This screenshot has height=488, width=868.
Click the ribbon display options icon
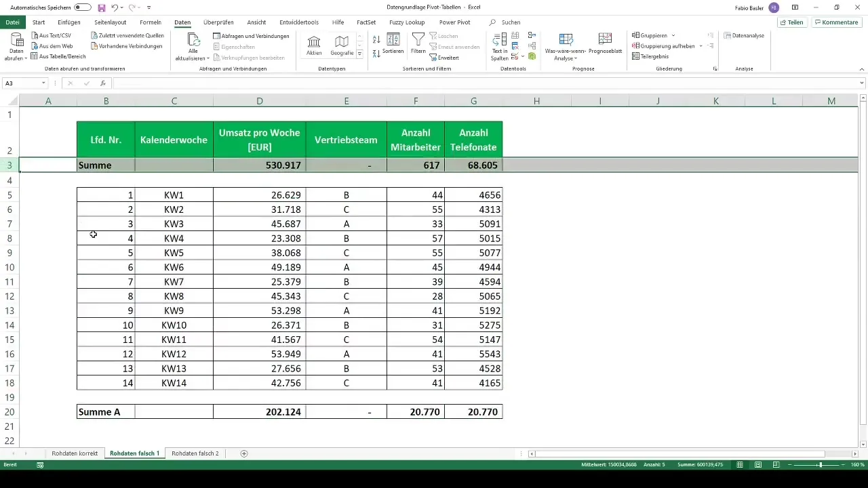tap(795, 7)
